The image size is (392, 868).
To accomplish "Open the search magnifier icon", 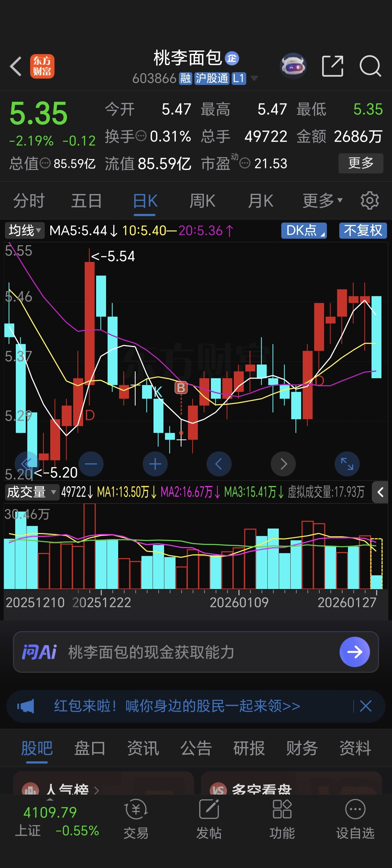I will 370,66.
